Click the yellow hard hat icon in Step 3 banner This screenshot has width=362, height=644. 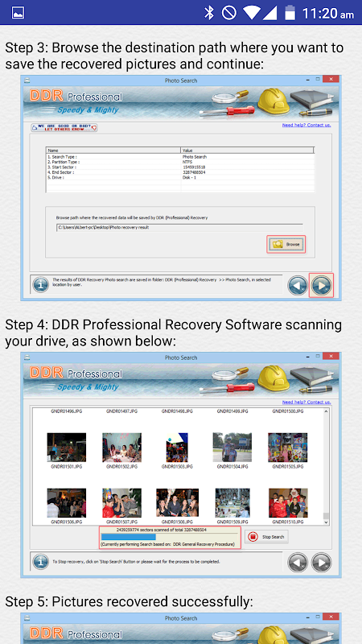tap(273, 101)
